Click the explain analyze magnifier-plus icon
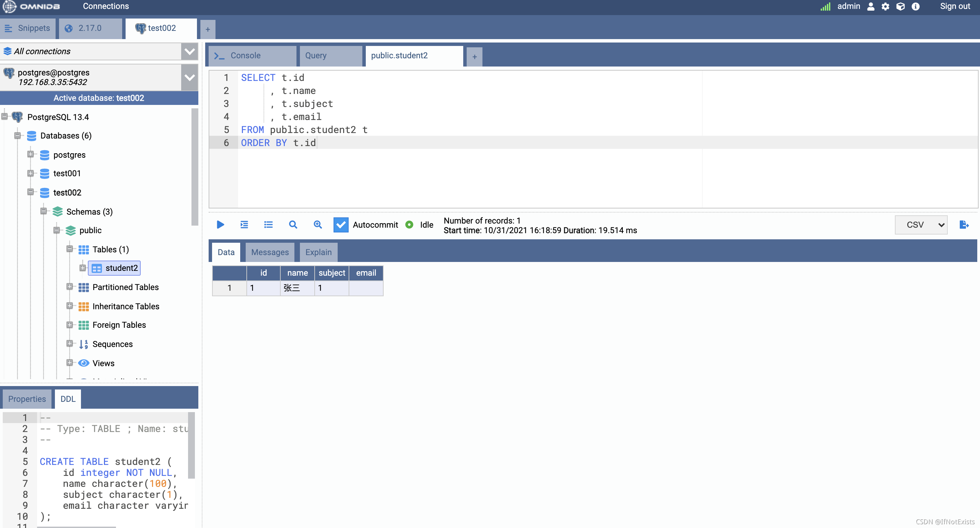Screen dimensions: 980x528 click(318, 225)
